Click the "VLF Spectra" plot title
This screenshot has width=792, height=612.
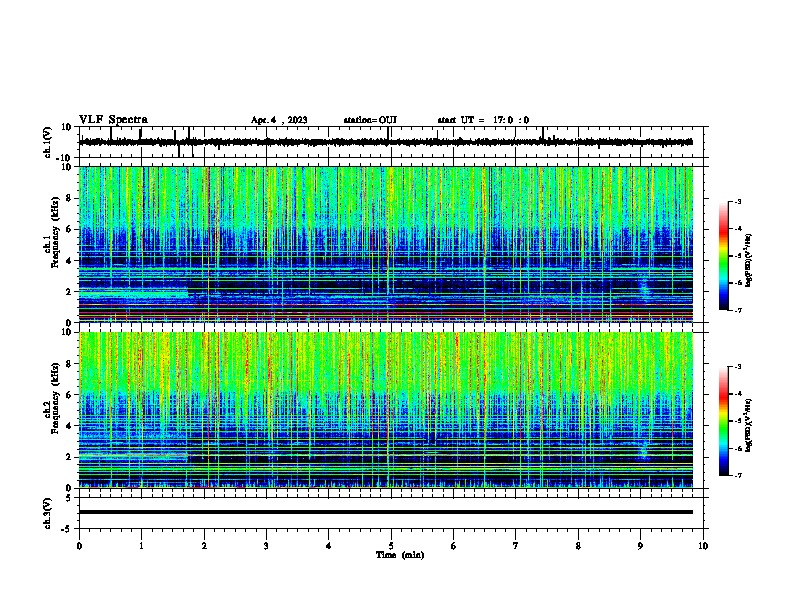pyautogui.click(x=113, y=120)
